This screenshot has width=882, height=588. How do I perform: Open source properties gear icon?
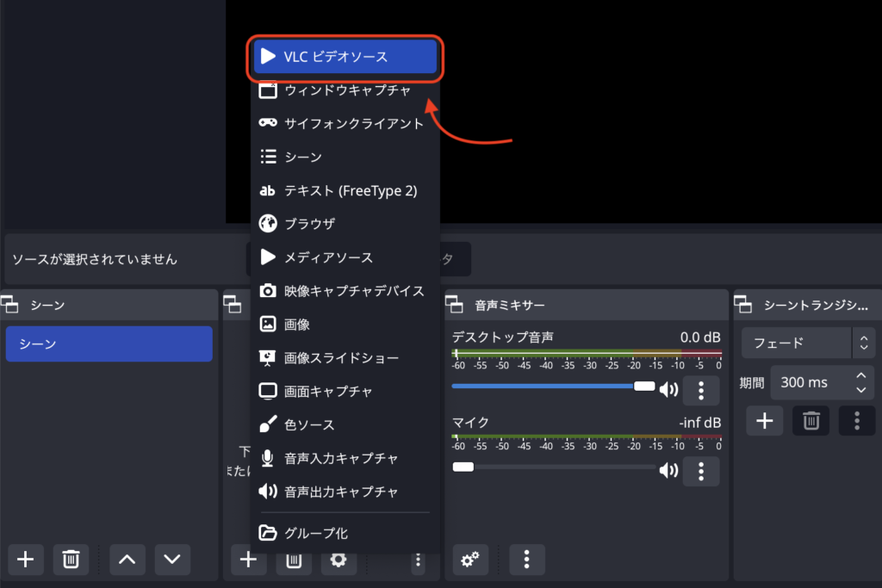pos(339,561)
